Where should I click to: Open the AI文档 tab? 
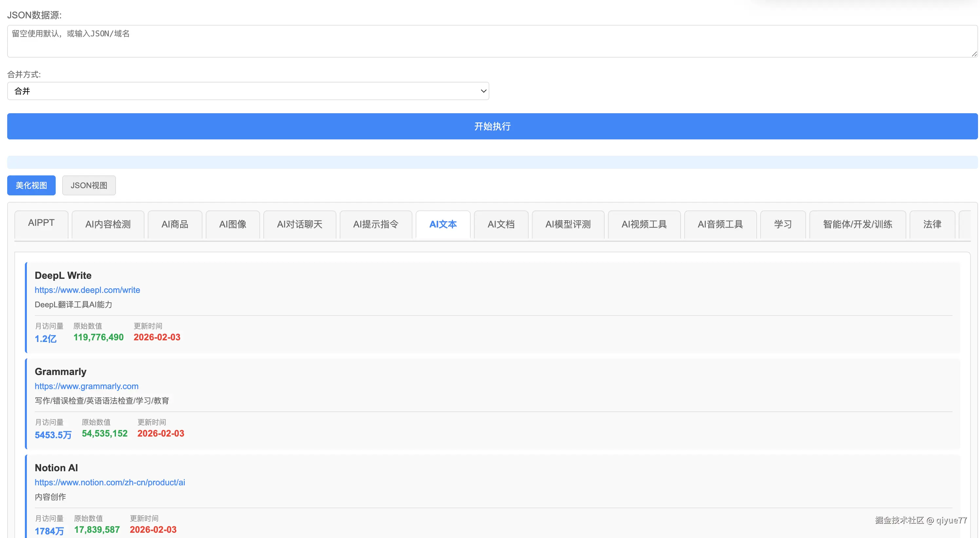click(x=501, y=224)
